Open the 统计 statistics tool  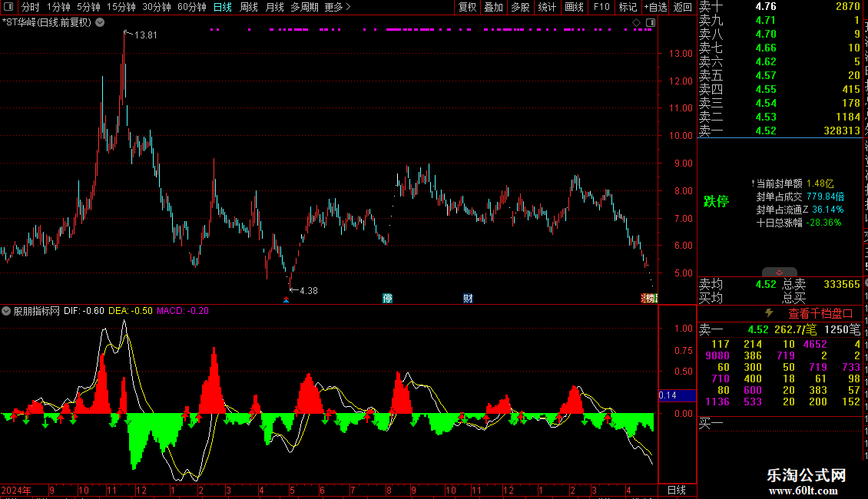click(547, 7)
